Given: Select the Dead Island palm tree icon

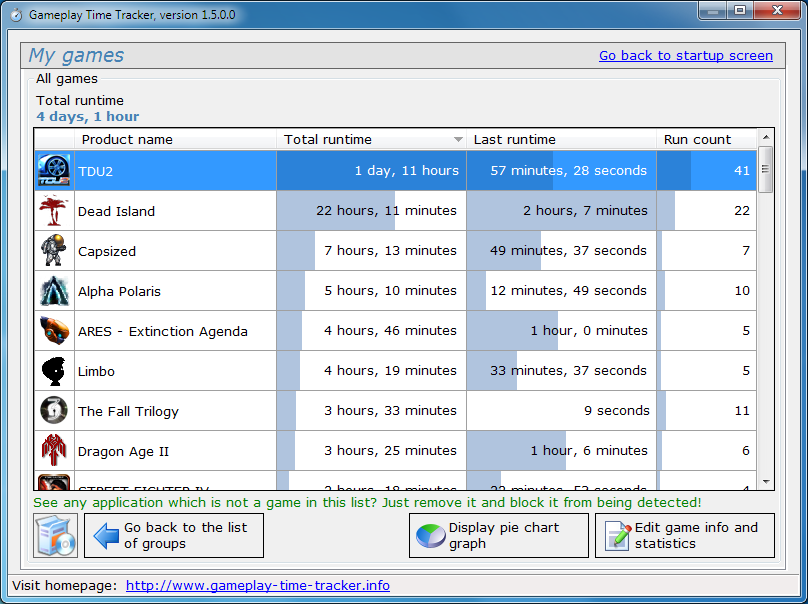Looking at the screenshot, I should pyautogui.click(x=54, y=211).
